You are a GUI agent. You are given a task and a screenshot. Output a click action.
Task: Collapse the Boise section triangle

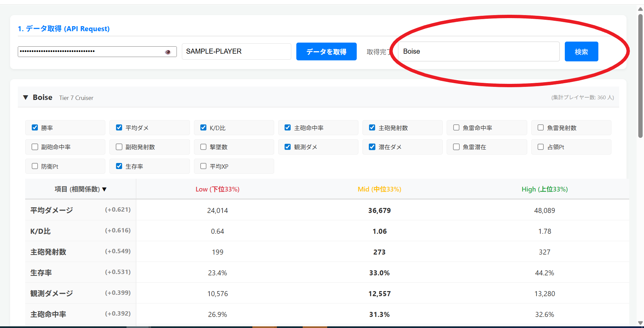[x=26, y=98]
